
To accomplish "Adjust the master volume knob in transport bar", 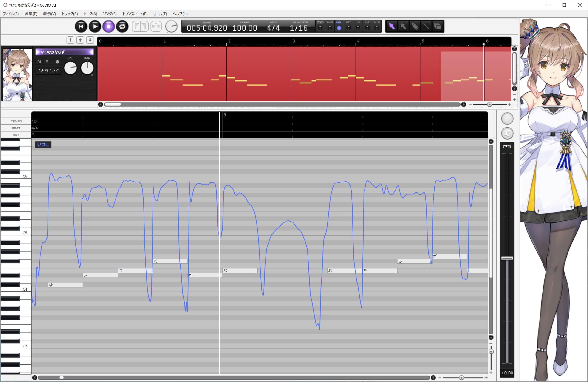I will point(171,26).
